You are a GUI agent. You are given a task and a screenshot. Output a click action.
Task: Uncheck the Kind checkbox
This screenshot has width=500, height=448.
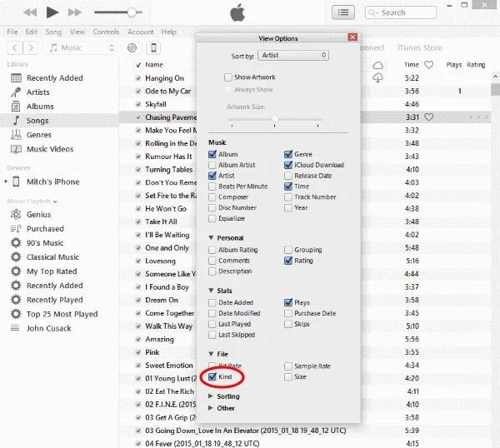[x=212, y=377]
